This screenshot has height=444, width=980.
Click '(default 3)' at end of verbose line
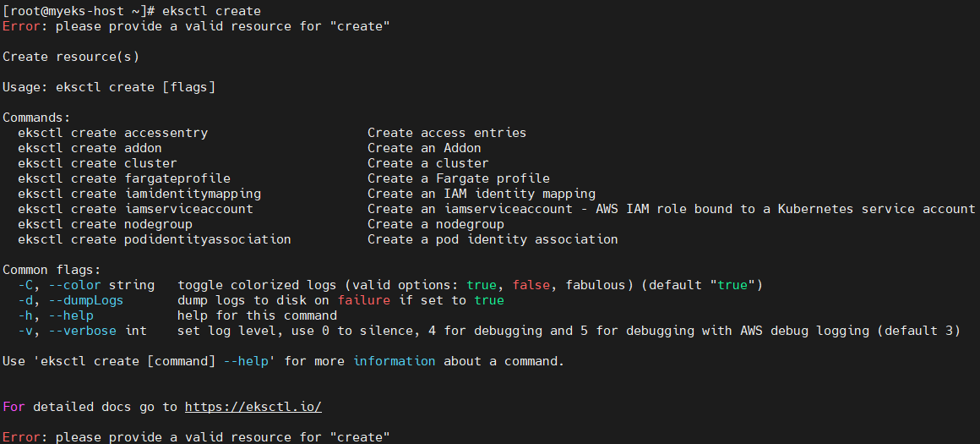click(919, 331)
